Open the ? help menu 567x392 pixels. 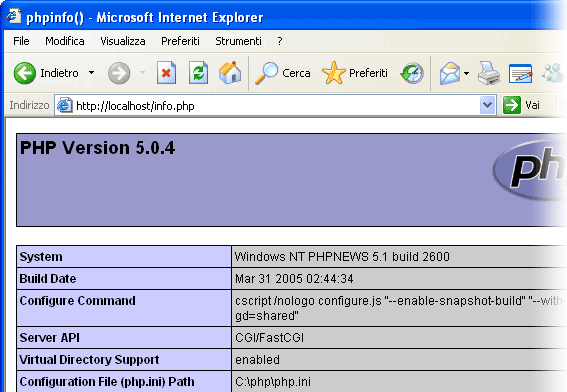(x=280, y=41)
